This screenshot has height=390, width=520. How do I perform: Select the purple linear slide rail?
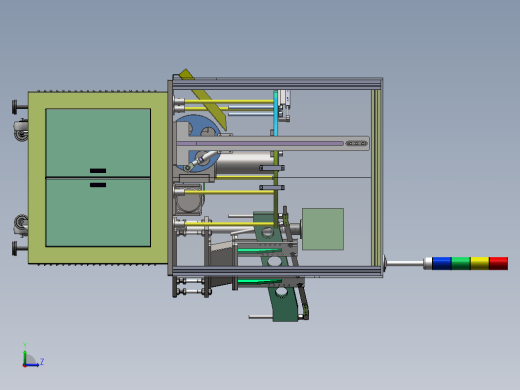[260, 144]
